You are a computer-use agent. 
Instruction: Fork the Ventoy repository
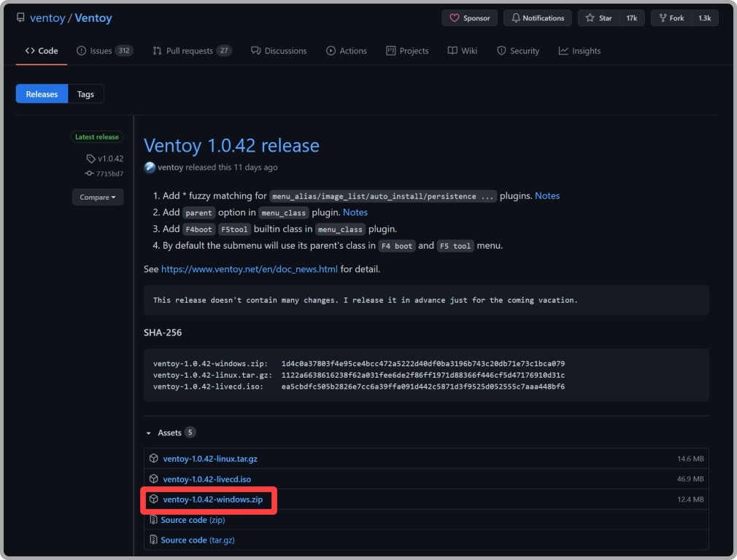tap(671, 17)
